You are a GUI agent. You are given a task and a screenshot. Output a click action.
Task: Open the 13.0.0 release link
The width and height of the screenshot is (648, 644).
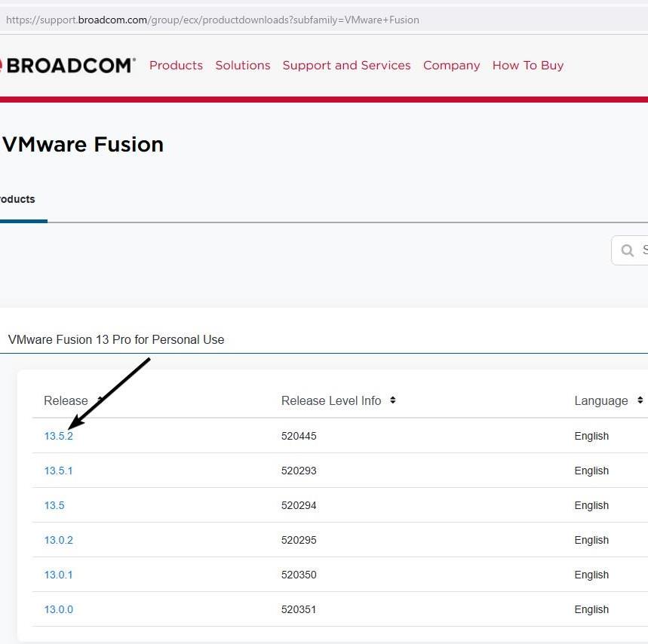[59, 609]
